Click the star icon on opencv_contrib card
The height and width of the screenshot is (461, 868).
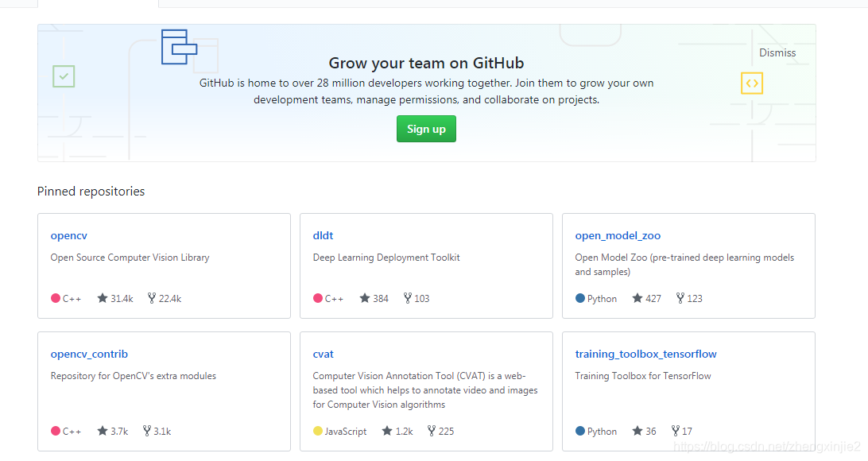(103, 431)
